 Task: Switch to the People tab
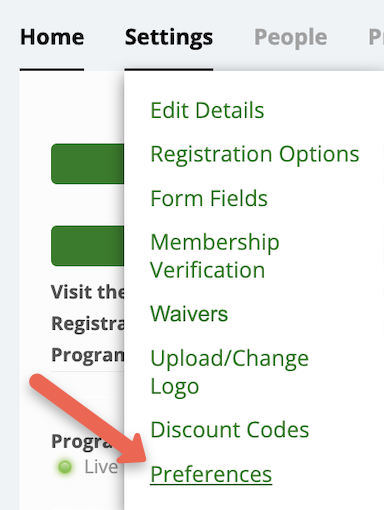click(290, 38)
